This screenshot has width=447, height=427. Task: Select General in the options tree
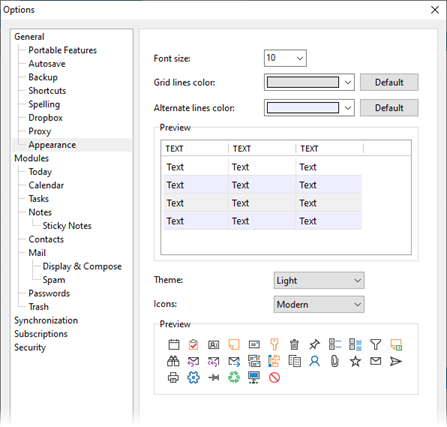[x=29, y=37]
